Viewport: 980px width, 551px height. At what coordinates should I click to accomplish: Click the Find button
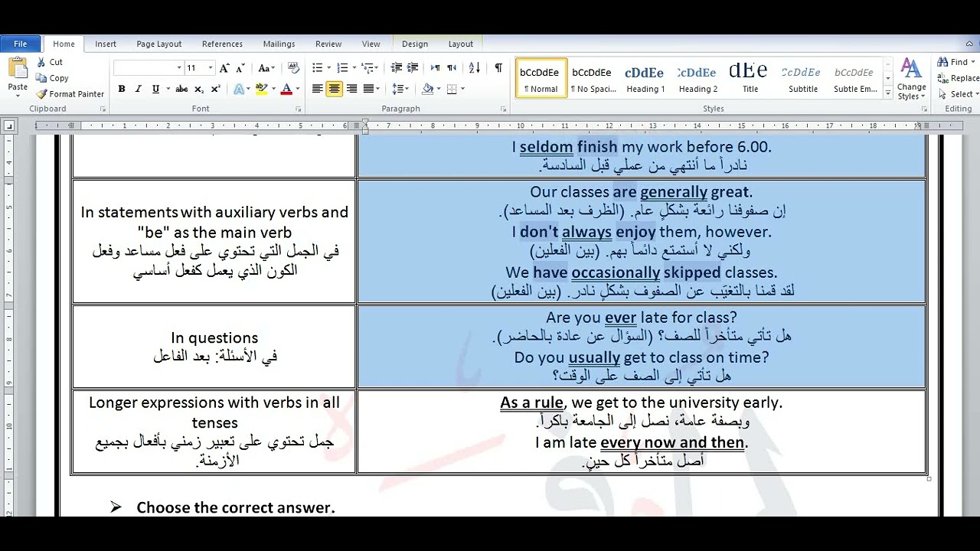952,62
